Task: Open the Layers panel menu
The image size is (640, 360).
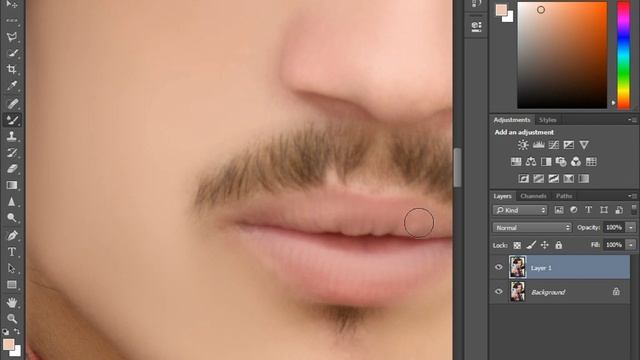Action: click(x=633, y=196)
